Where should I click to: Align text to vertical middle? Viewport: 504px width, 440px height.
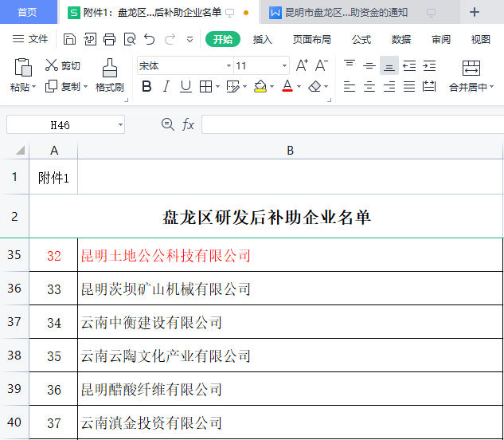click(x=369, y=65)
